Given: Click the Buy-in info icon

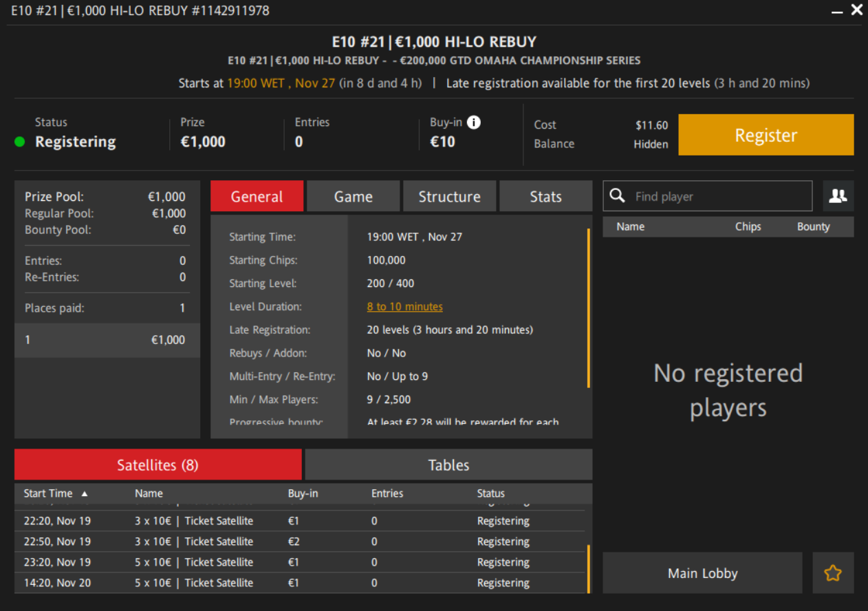Looking at the screenshot, I should tap(474, 122).
